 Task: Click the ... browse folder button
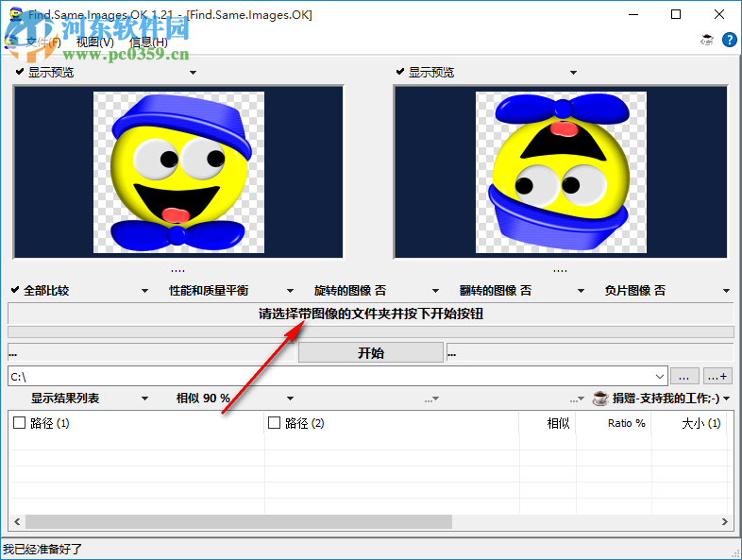tap(684, 377)
